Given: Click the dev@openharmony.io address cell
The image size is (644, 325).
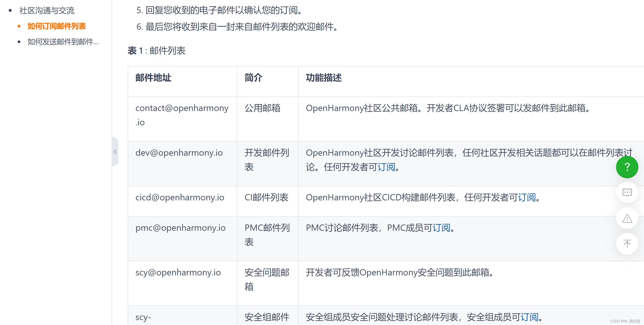Looking at the screenshot, I should pyautogui.click(x=182, y=164).
